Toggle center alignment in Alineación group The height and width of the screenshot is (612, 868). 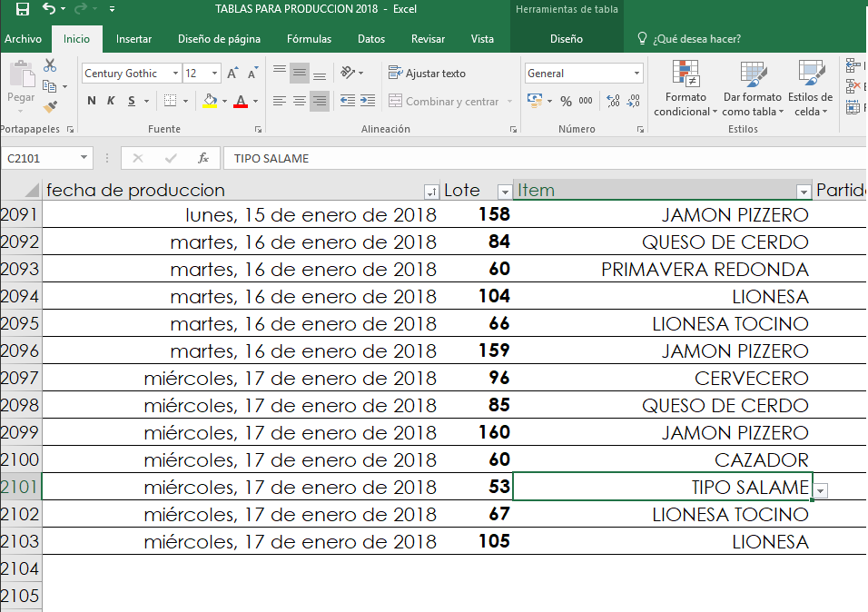300,101
